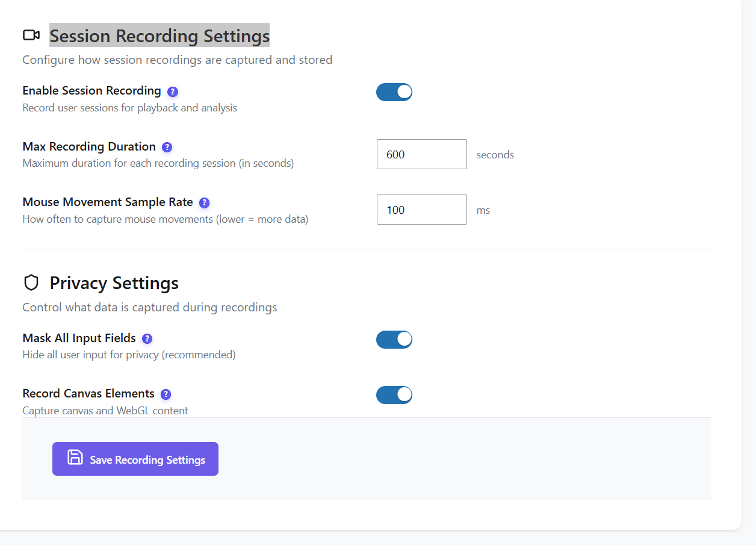Focus the Max Recording Duration field showing 600

422,154
